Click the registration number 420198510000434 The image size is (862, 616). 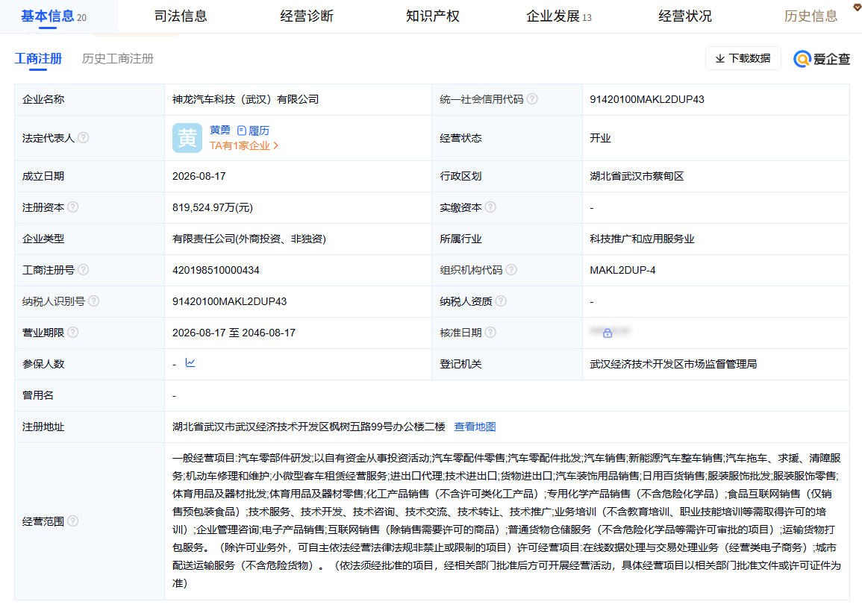[x=216, y=271]
